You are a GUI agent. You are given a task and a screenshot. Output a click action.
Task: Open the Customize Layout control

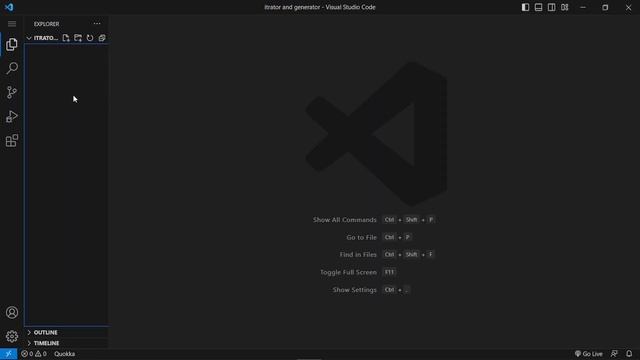pyautogui.click(x=564, y=7)
